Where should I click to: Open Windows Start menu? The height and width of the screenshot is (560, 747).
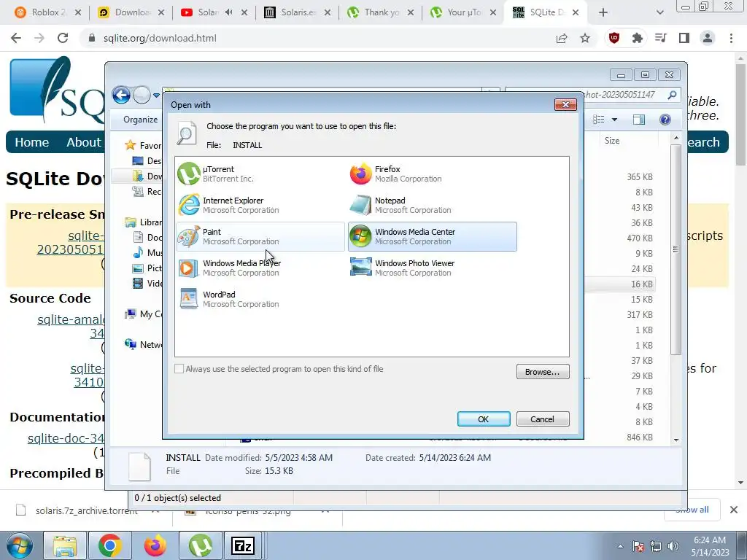(19, 545)
